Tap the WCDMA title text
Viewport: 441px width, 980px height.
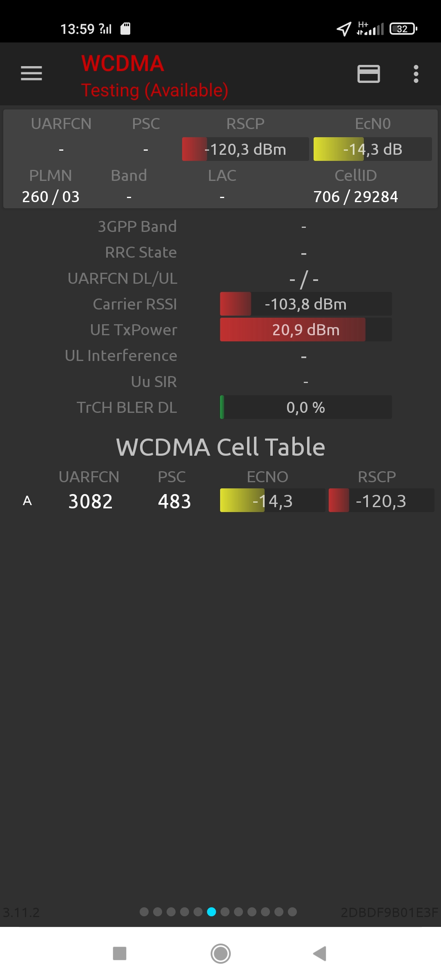pos(122,64)
